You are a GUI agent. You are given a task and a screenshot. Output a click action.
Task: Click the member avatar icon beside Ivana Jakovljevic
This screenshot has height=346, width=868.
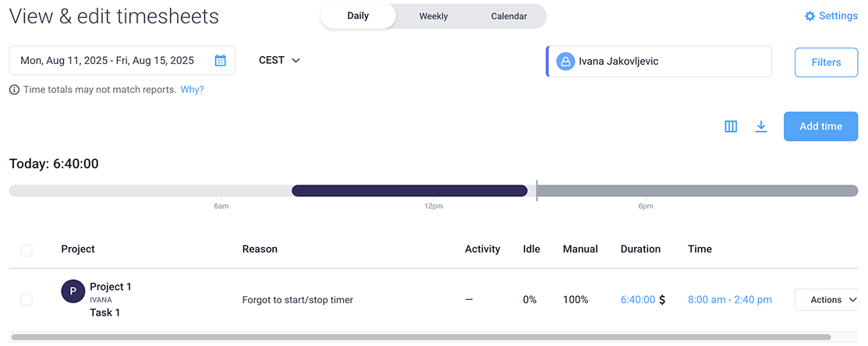[x=565, y=61]
